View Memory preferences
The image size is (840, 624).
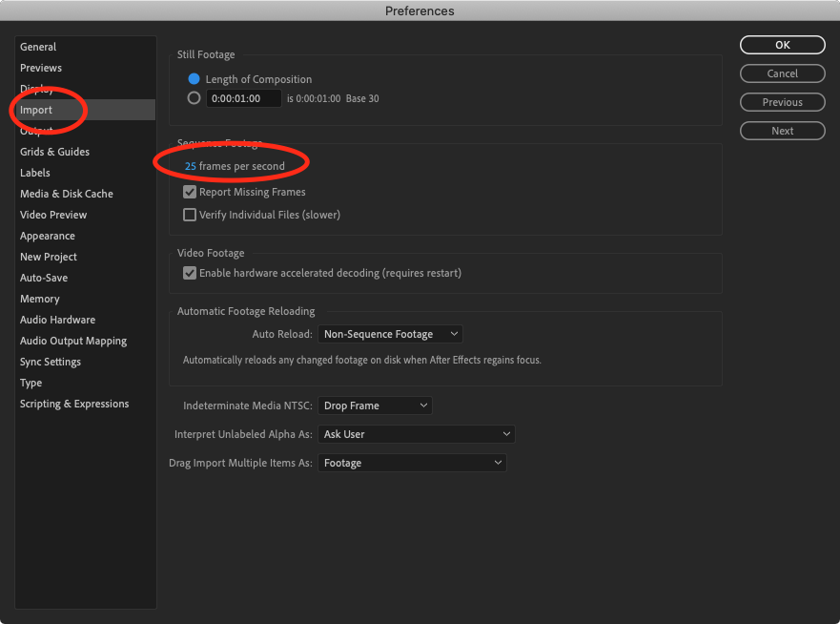(40, 298)
